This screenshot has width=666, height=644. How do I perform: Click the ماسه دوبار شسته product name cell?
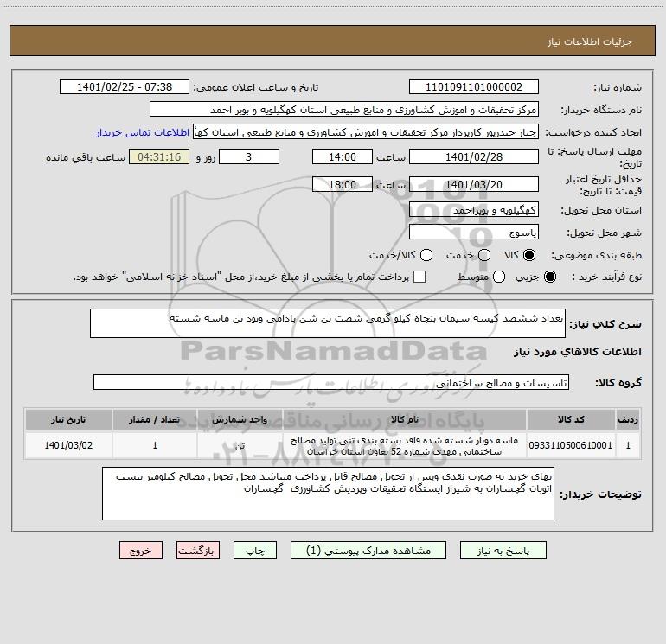point(405,445)
